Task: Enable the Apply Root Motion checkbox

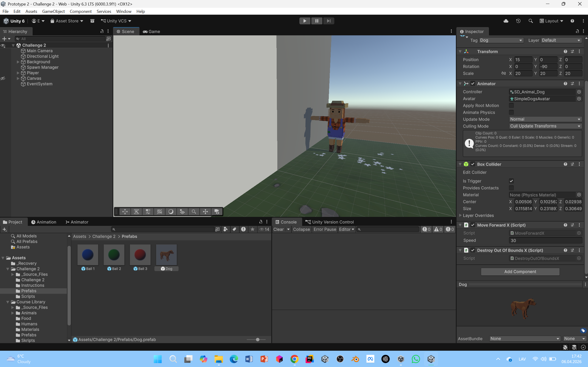Action: pyautogui.click(x=511, y=106)
